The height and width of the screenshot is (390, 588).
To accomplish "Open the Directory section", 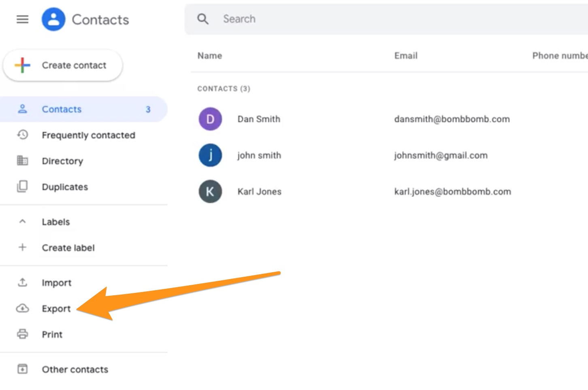I will pyautogui.click(x=83, y=161).
